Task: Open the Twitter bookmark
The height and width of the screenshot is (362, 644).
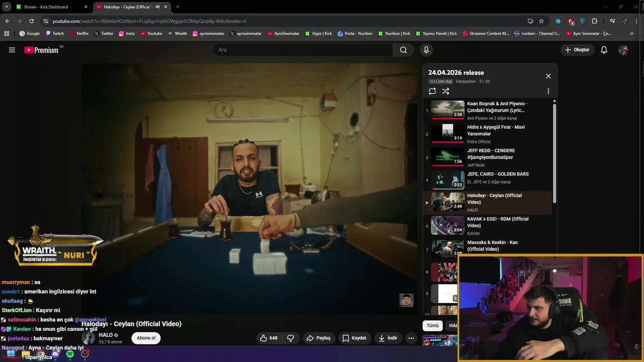Action: (x=104, y=34)
